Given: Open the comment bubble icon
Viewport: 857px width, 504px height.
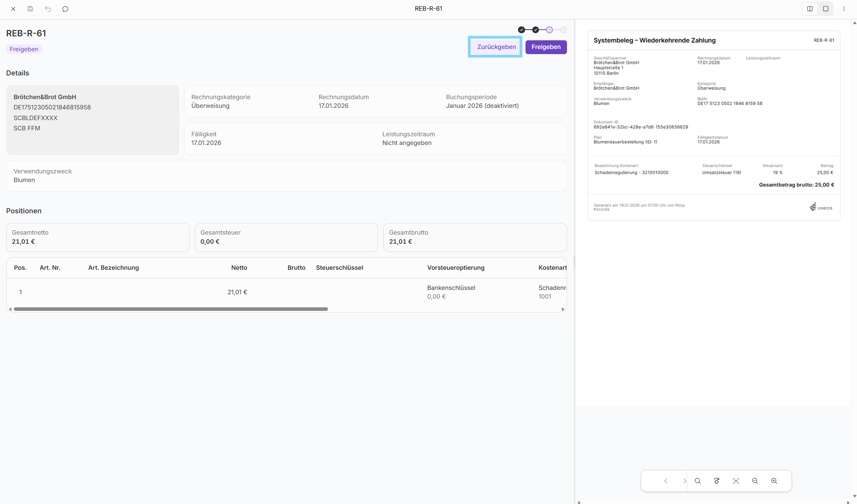Looking at the screenshot, I should point(65,9).
